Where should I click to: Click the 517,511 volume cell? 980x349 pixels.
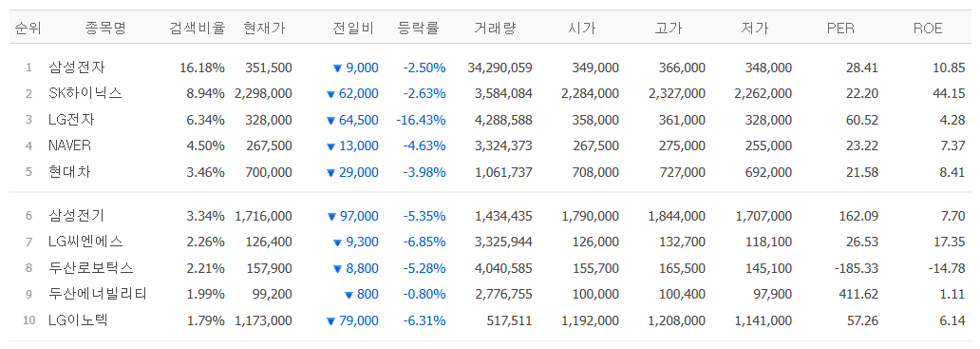(x=509, y=320)
